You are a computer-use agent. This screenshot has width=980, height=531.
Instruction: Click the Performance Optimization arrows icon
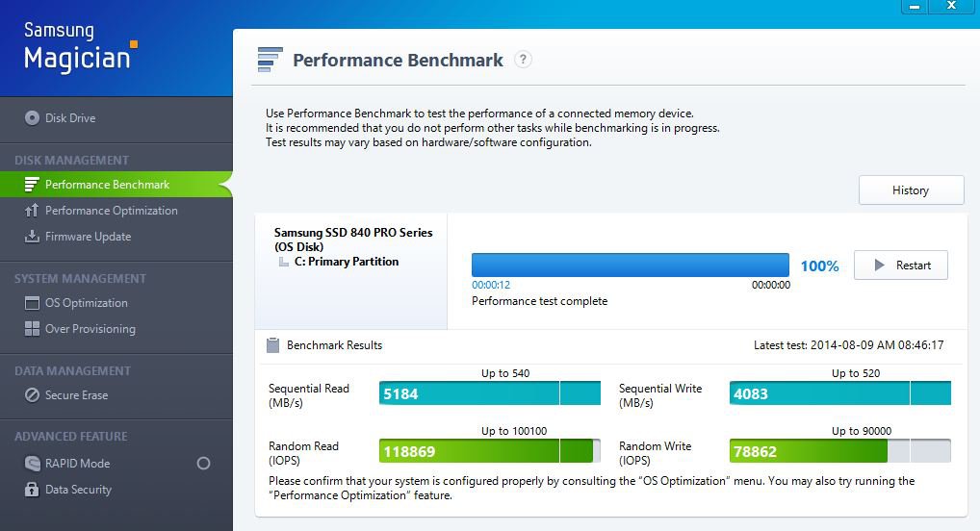pyautogui.click(x=32, y=210)
